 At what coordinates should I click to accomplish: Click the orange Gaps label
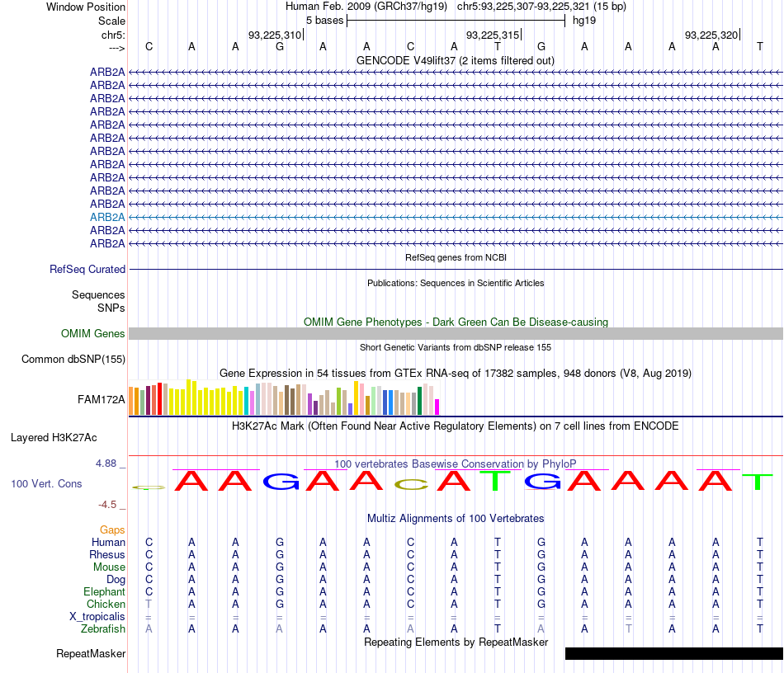coord(112,529)
